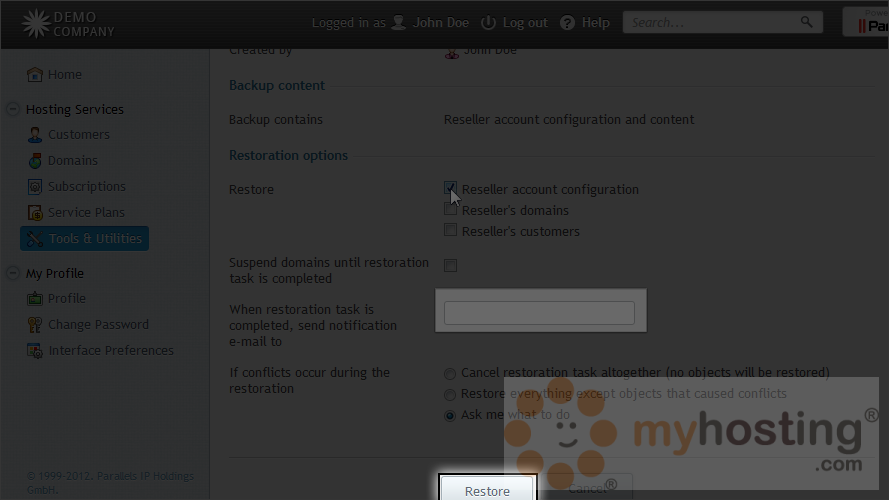
Task: Click the Service Plans icon
Action: (35, 213)
